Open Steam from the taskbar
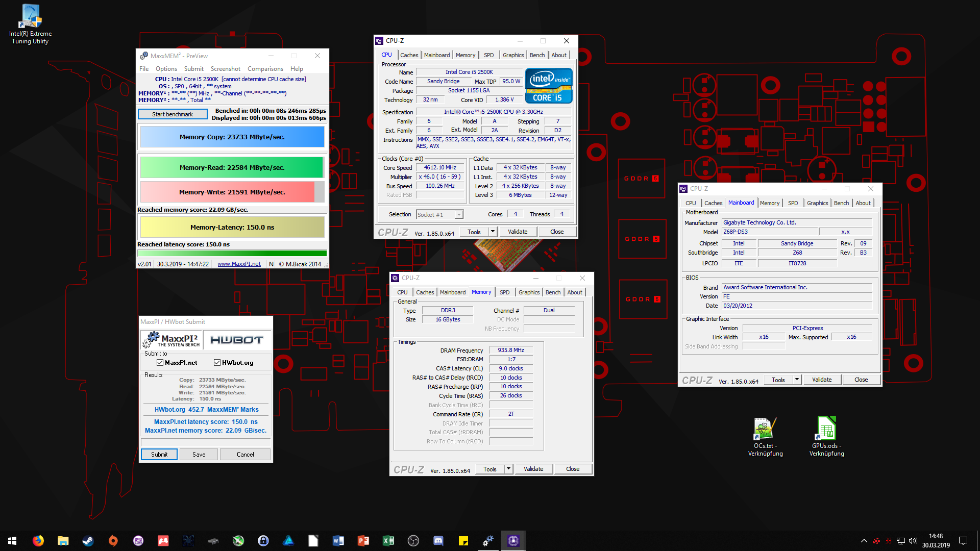 [x=88, y=541]
